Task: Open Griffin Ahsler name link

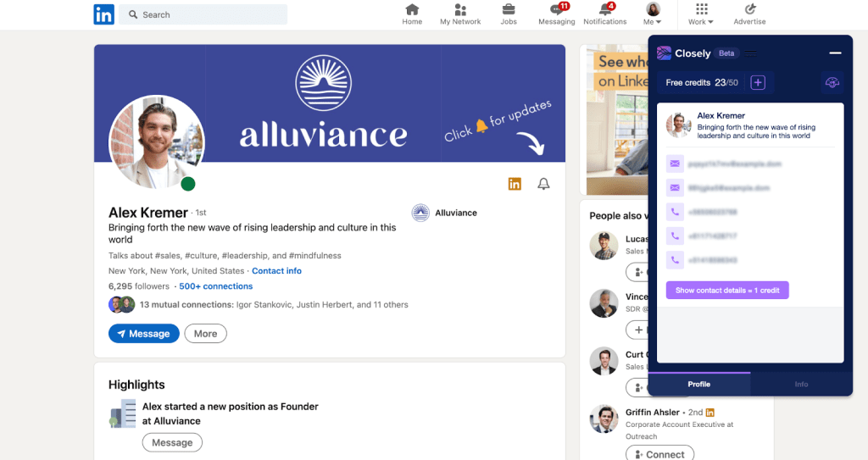Action: pyautogui.click(x=653, y=413)
